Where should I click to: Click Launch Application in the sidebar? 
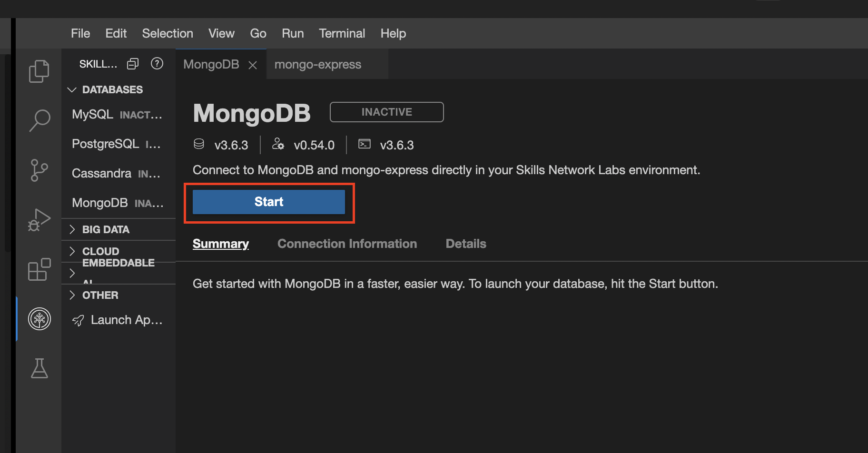coord(118,320)
